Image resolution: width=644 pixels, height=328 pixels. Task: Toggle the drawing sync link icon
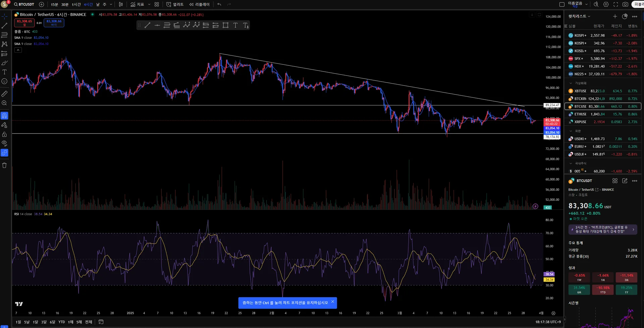click(x=4, y=153)
